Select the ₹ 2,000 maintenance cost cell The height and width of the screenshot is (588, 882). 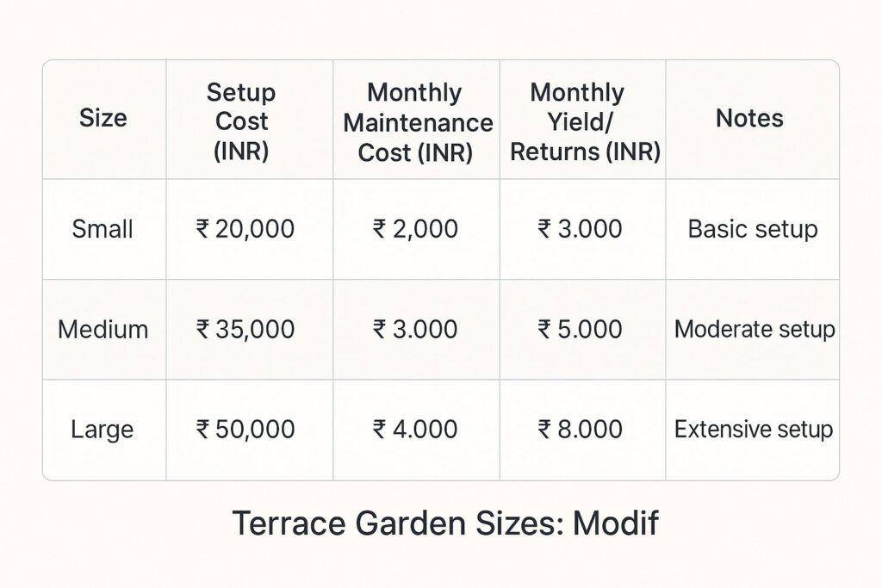(x=415, y=229)
